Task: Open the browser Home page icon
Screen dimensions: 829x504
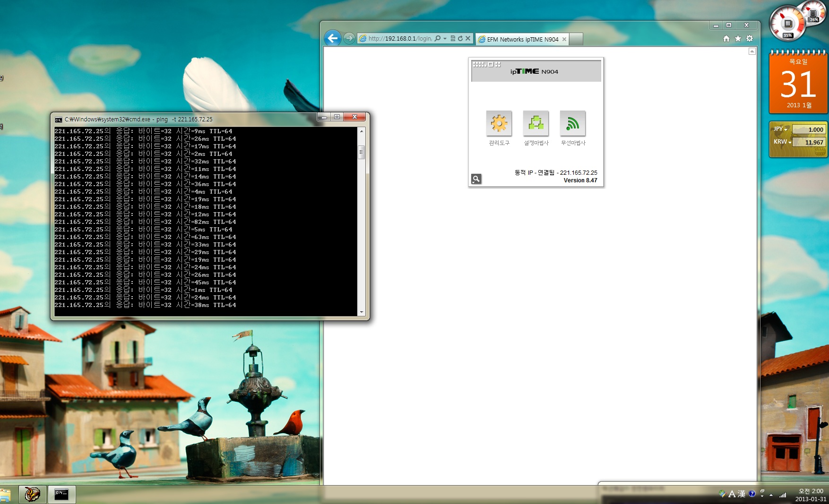Action: point(726,39)
